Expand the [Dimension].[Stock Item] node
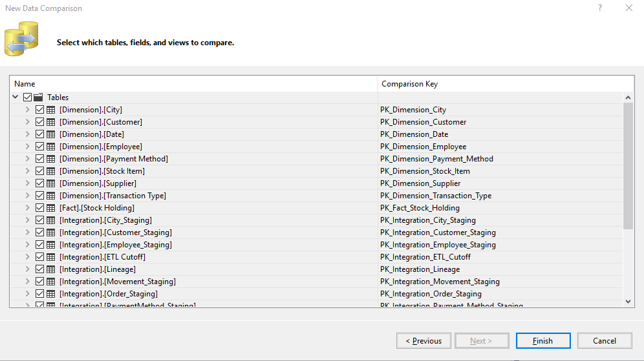Viewport: 644px width, 361px height. point(27,171)
